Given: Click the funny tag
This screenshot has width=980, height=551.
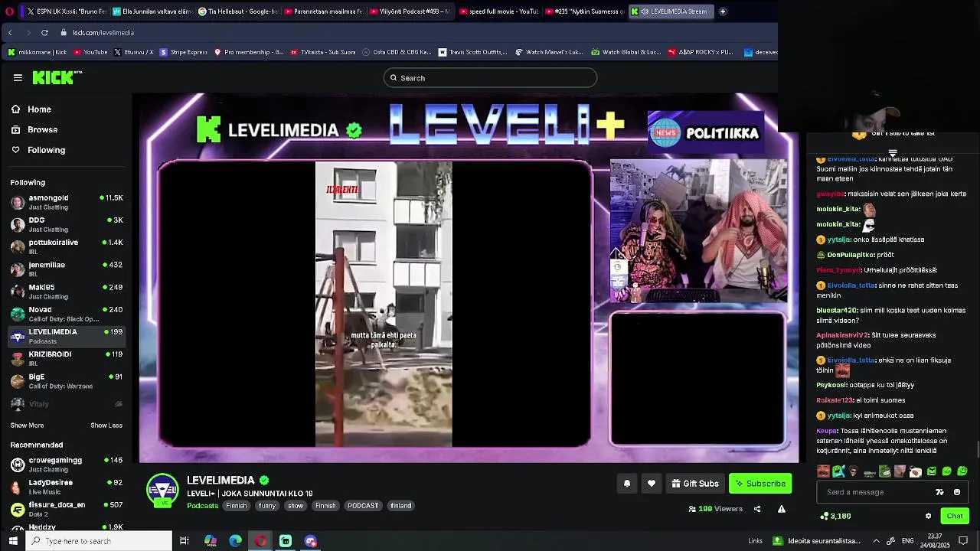Looking at the screenshot, I should (267, 506).
